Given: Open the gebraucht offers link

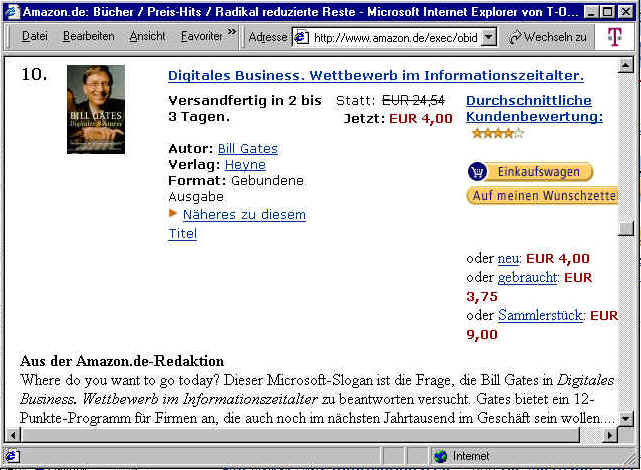Looking at the screenshot, I should click(x=528, y=278).
